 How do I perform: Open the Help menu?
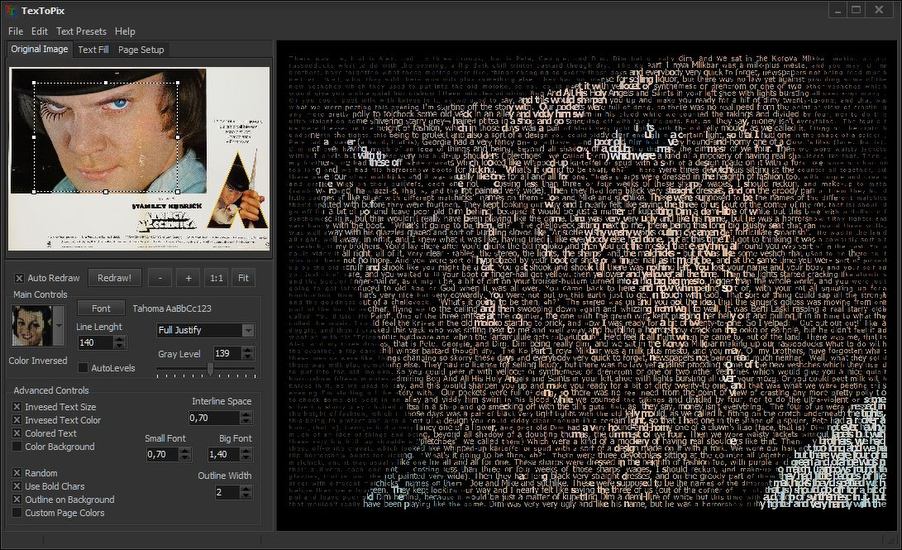tap(125, 31)
